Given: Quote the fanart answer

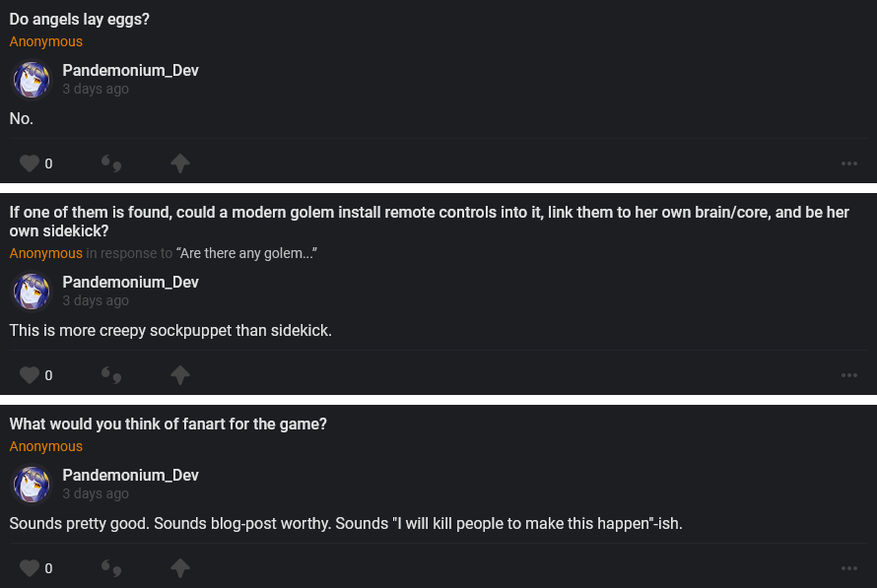Looking at the screenshot, I should tap(111, 568).
